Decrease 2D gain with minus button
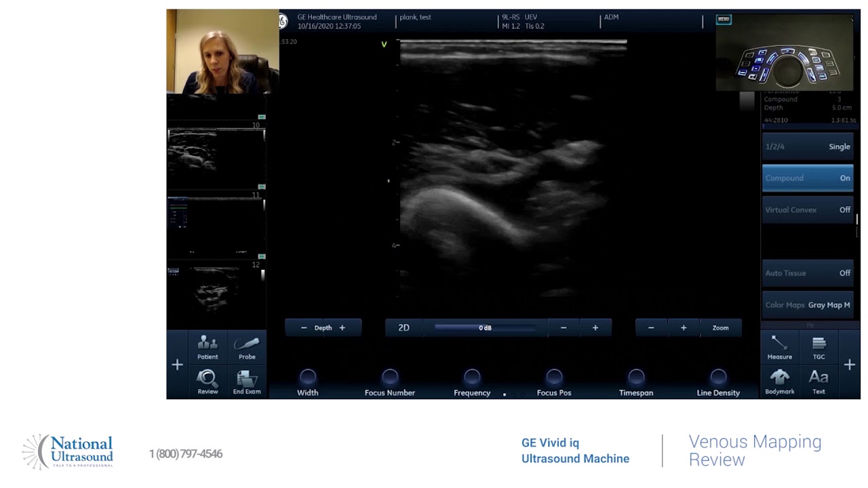The width and height of the screenshot is (868, 488). (564, 328)
